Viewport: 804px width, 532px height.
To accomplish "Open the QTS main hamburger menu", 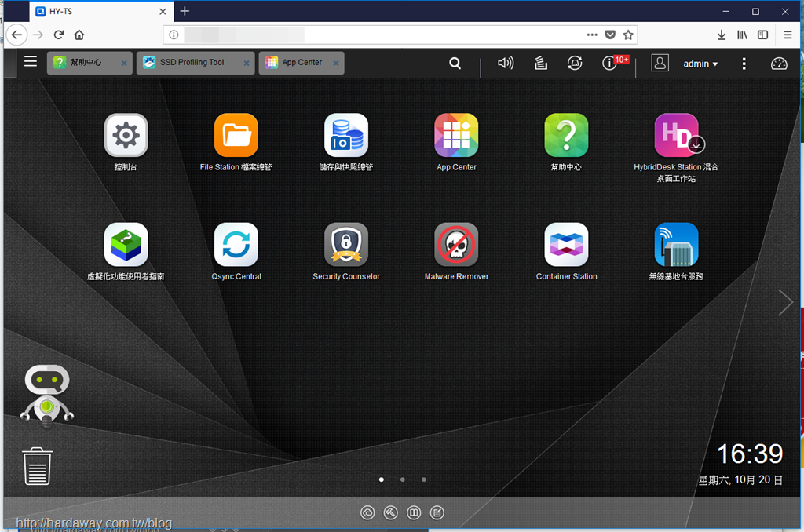I will coord(31,61).
